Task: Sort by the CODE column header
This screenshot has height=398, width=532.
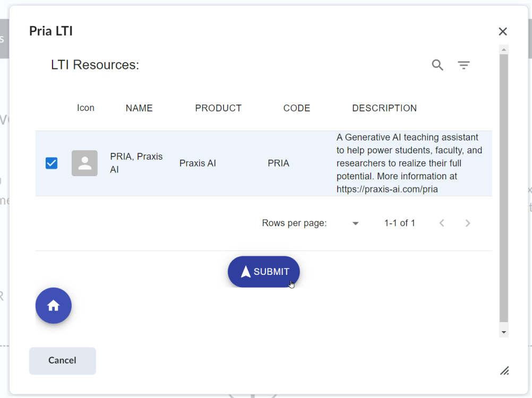Action: tap(297, 108)
